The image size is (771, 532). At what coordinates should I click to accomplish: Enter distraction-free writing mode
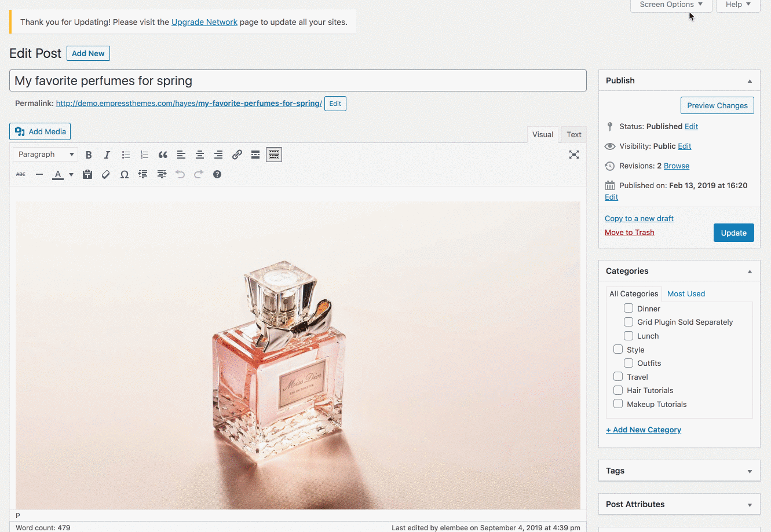[x=574, y=155]
